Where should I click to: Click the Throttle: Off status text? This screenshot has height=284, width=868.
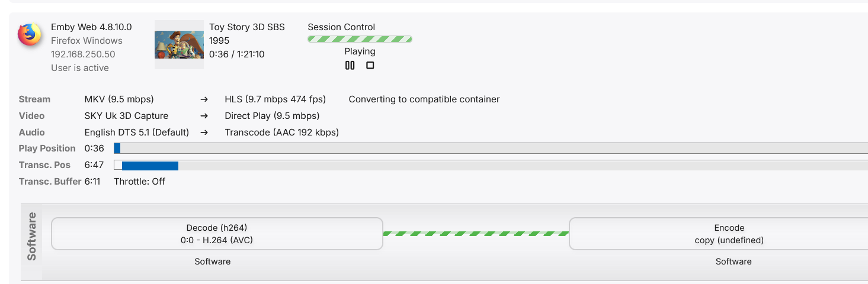click(139, 182)
